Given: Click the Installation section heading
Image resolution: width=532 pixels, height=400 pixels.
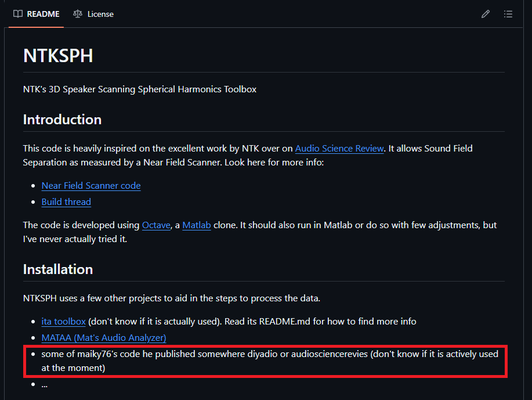Looking at the screenshot, I should click(58, 269).
